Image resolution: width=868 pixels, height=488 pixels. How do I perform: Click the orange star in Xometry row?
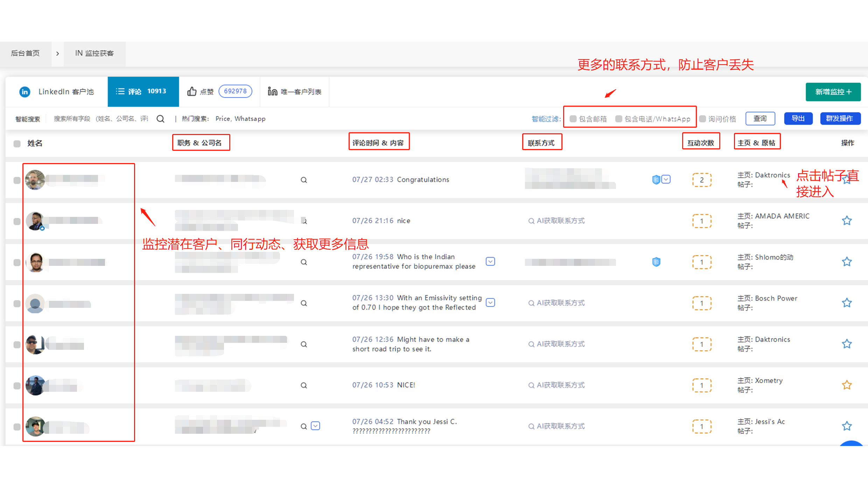(847, 385)
